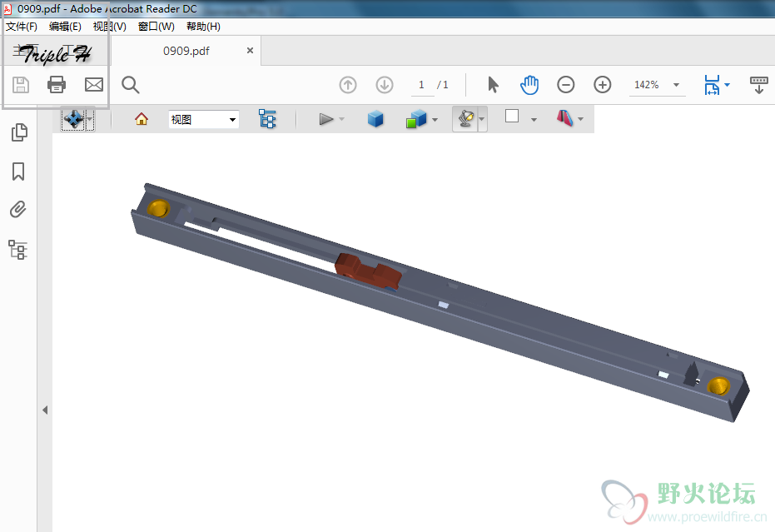
Task: Switch to the 0909.pdf tab
Action: coord(186,51)
